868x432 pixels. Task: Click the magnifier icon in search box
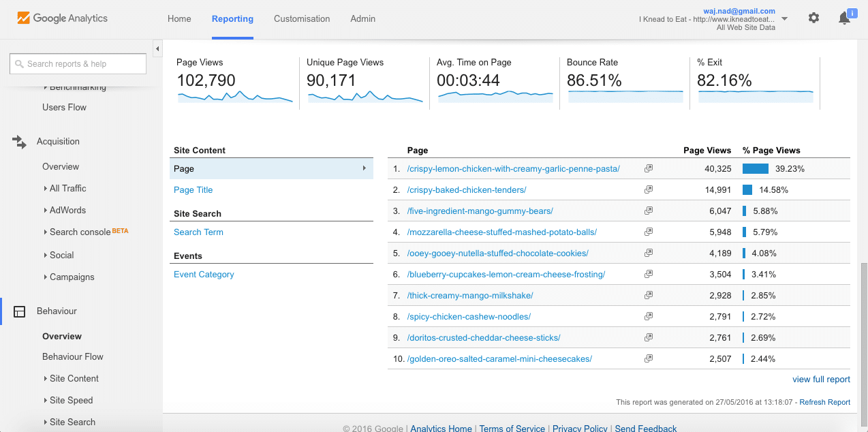19,64
